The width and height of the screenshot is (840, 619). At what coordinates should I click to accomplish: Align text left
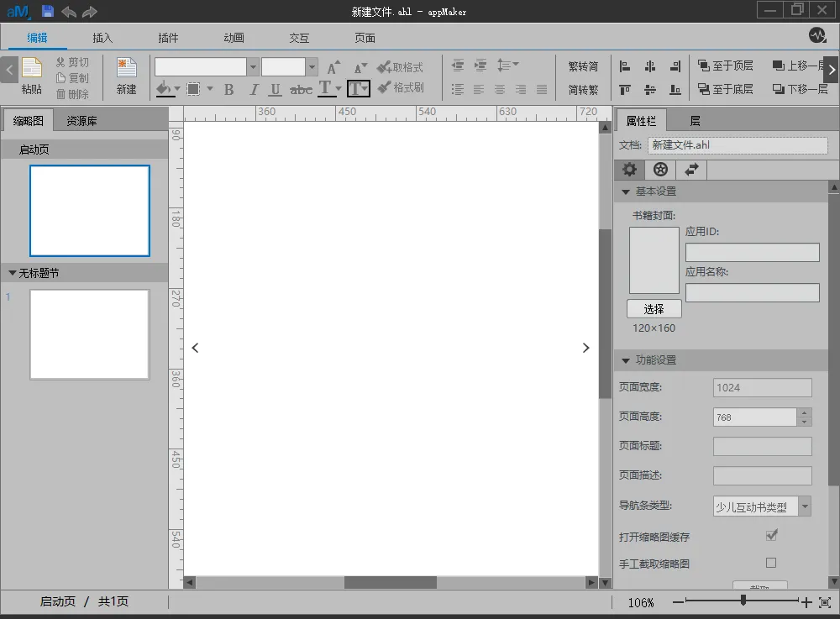(x=479, y=89)
